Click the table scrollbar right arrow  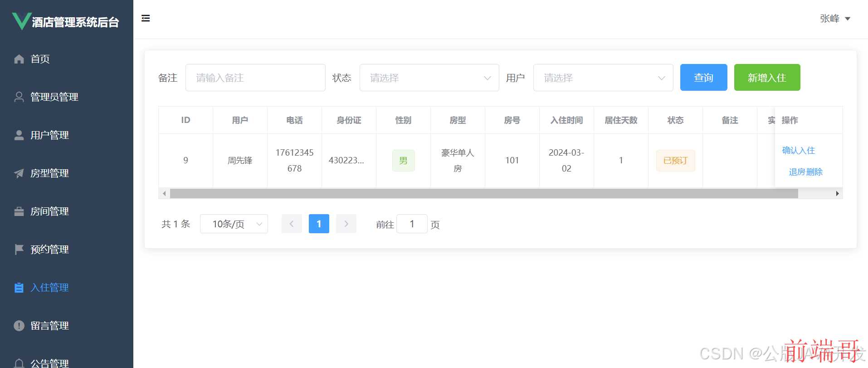pyautogui.click(x=837, y=194)
